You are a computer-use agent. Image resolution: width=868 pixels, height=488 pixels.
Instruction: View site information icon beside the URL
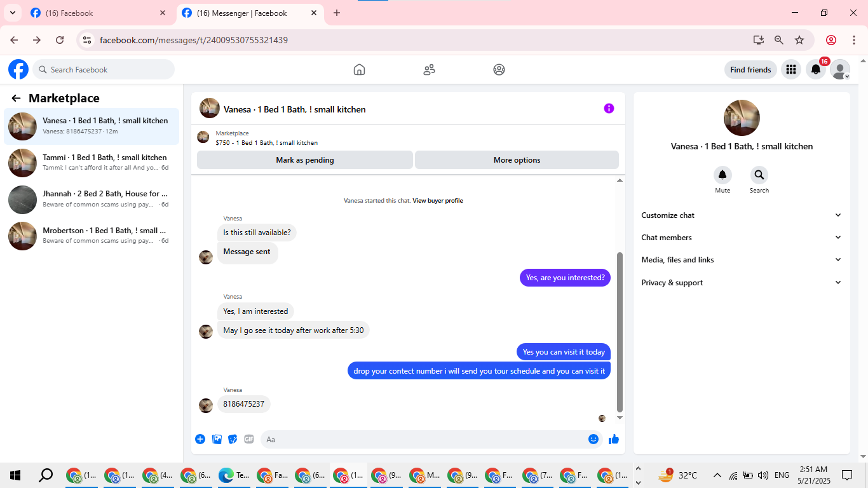coord(87,40)
